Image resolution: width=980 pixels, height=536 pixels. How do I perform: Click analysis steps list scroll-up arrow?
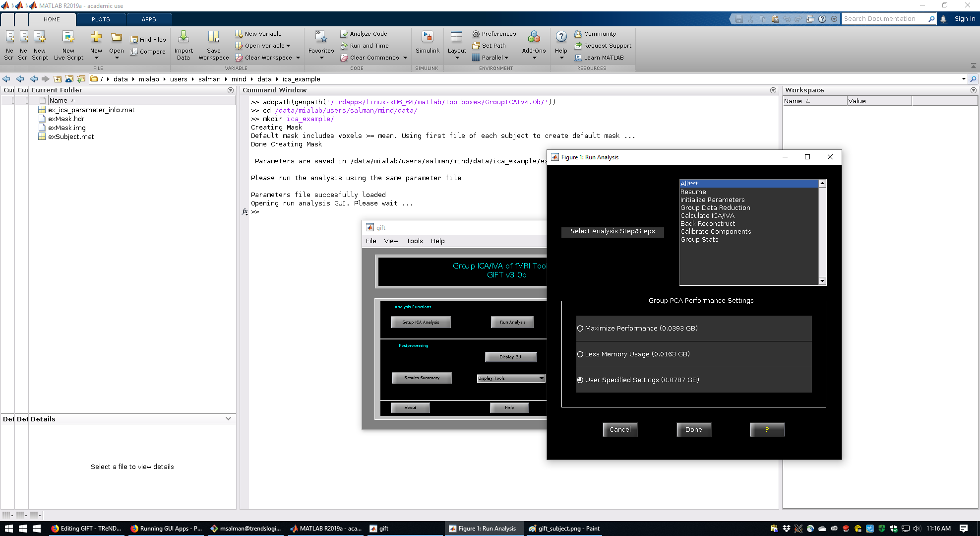click(822, 184)
